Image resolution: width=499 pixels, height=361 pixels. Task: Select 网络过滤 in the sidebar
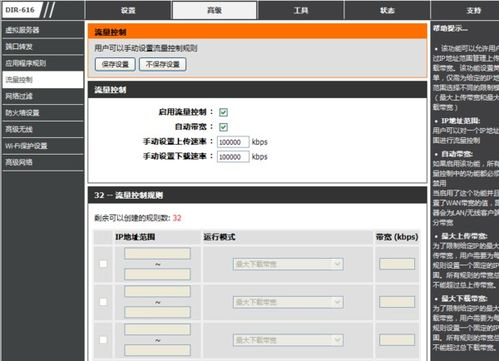(43, 96)
